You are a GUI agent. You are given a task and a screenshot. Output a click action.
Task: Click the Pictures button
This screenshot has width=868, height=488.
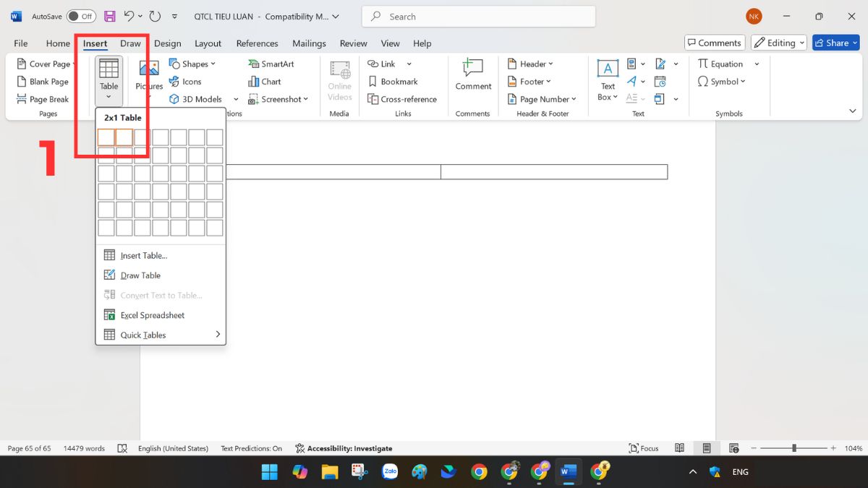click(x=149, y=74)
